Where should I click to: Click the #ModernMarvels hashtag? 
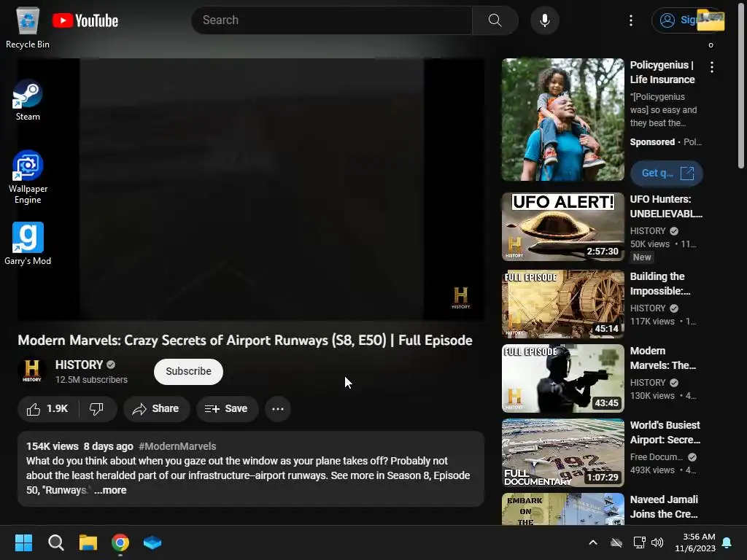point(177,446)
